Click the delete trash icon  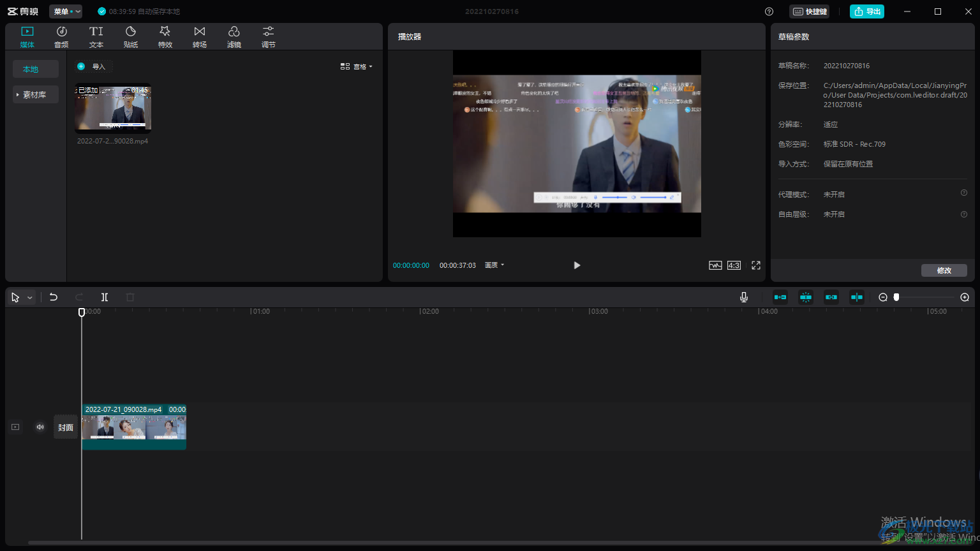tap(130, 297)
